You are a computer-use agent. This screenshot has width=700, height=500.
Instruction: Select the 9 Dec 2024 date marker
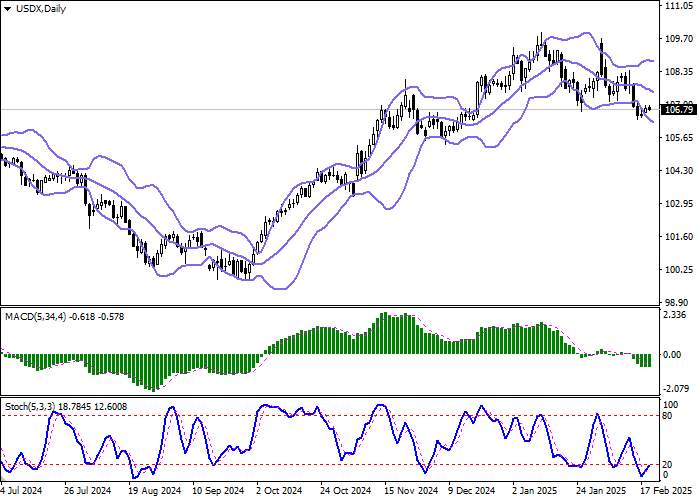pyautogui.click(x=471, y=491)
